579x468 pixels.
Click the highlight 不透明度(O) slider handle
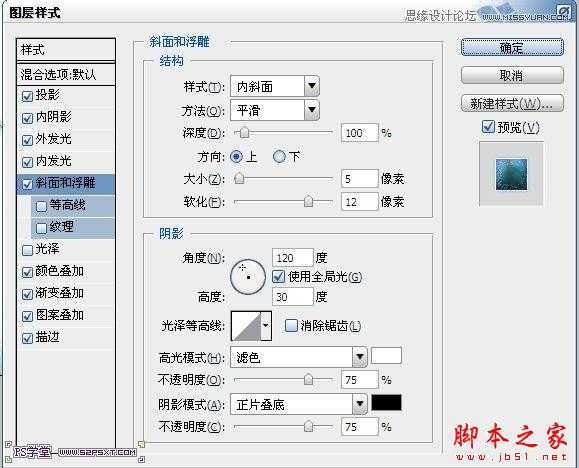pos(308,379)
